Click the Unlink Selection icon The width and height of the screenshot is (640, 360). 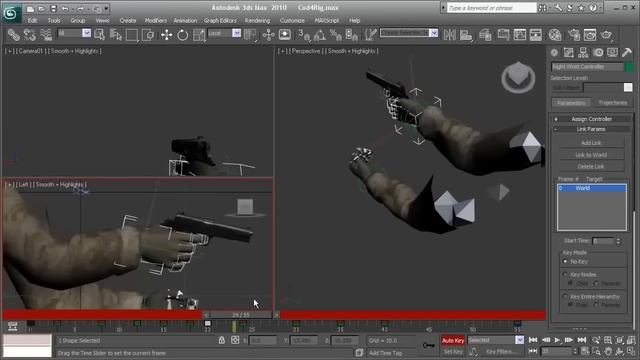click(x=30, y=35)
